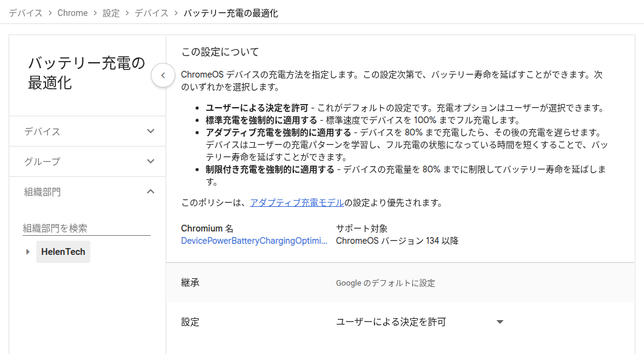Click the グループ label in the sidebar
Screen dimensions: 644x354
click(x=42, y=161)
